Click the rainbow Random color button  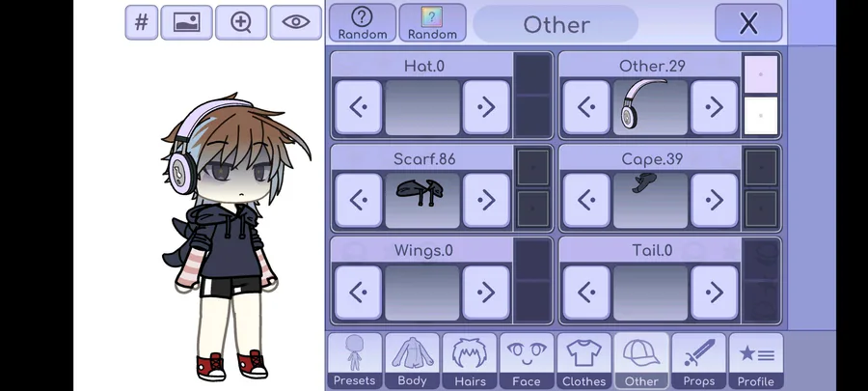click(x=432, y=23)
